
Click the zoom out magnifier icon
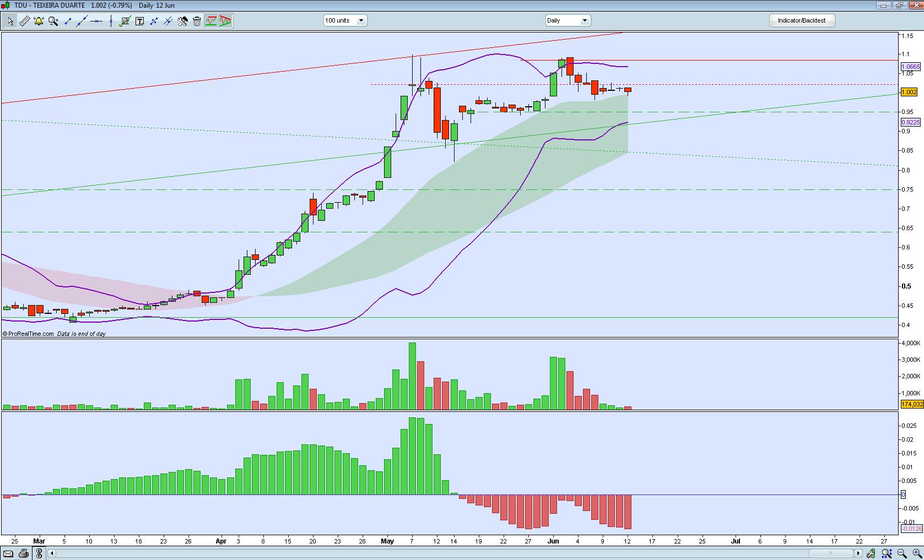(x=902, y=553)
